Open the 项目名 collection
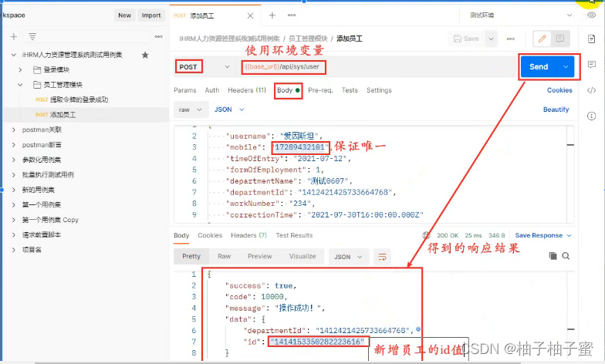The width and height of the screenshot is (605, 364). 32,250
